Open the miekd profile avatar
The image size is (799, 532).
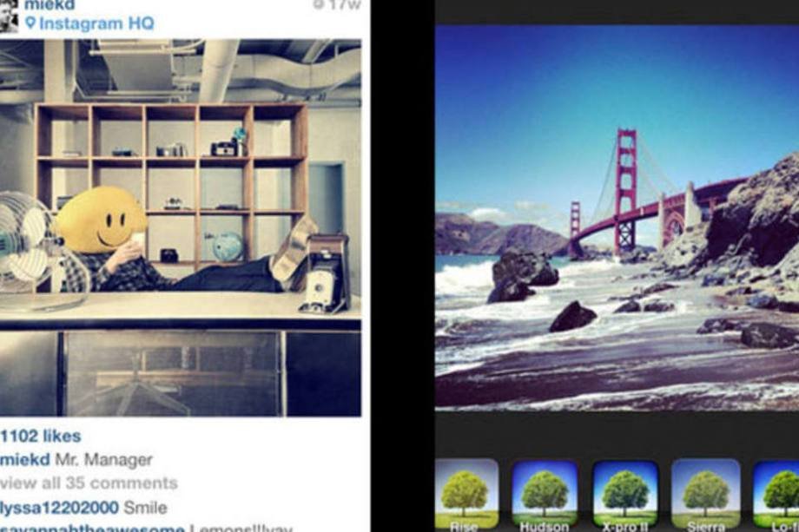coord(9,16)
